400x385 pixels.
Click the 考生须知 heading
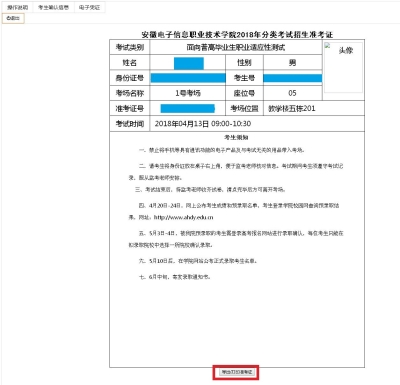[236, 137]
